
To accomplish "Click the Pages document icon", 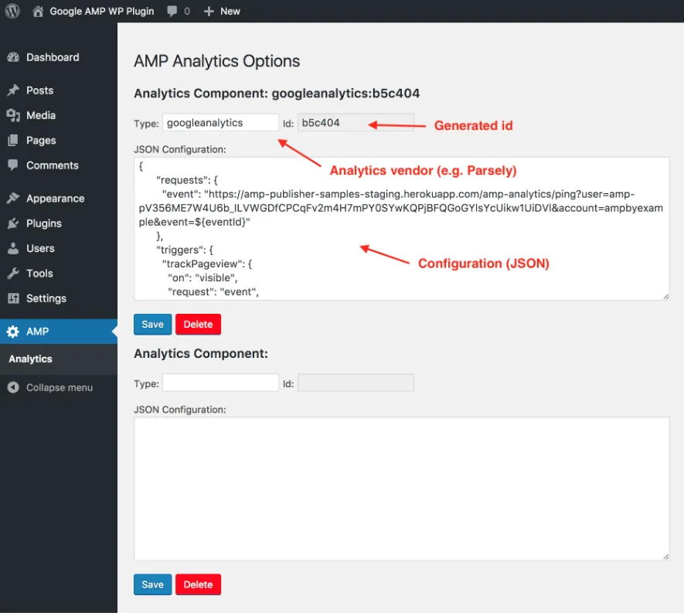I will click(13, 141).
